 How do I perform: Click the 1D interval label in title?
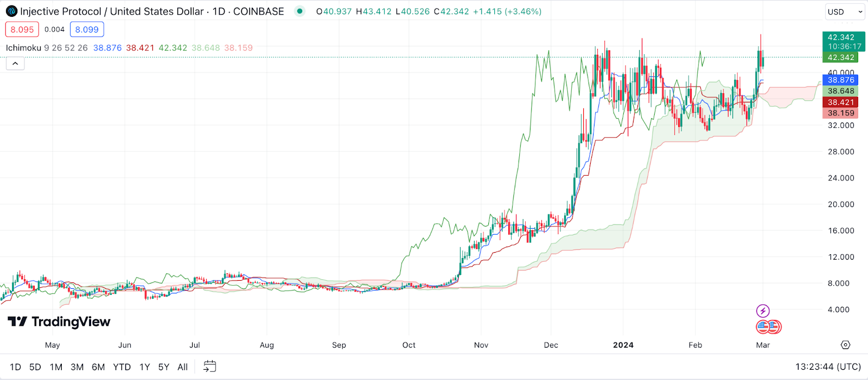click(x=219, y=11)
